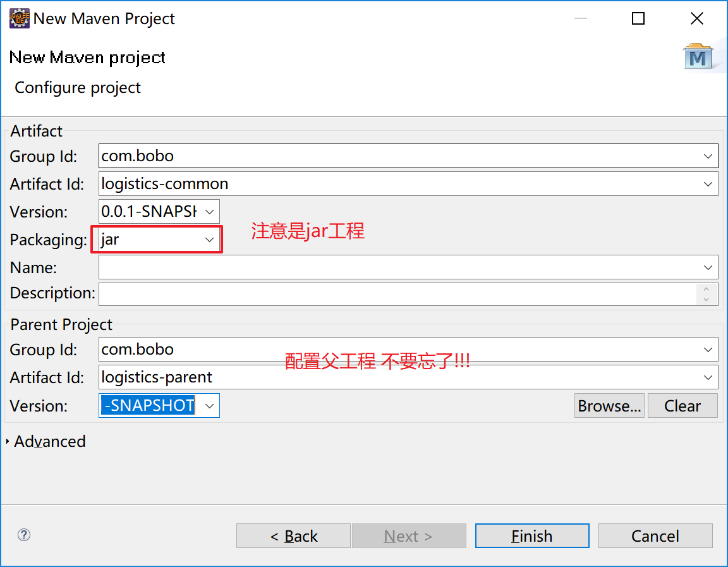Click the Browse... button
728x567 pixels.
(x=609, y=406)
